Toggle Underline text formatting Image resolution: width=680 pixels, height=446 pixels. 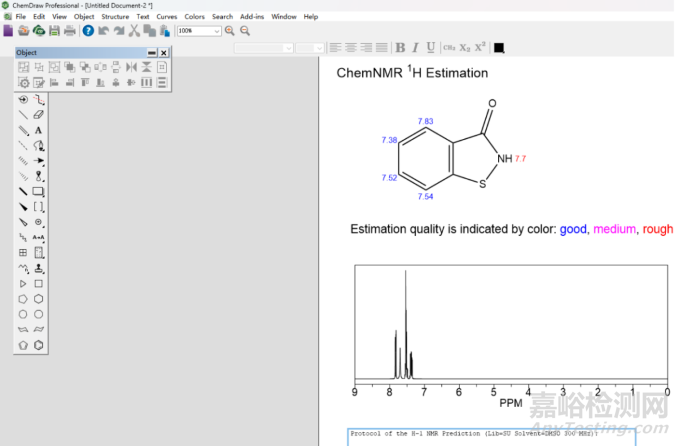430,47
